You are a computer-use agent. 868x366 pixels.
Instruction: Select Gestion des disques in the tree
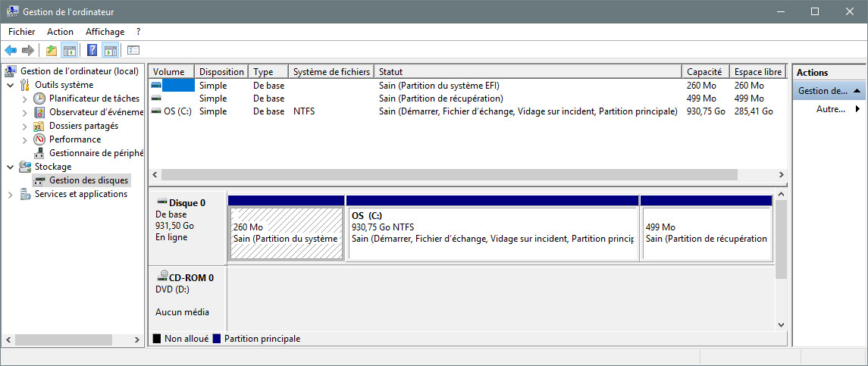pyautogui.click(x=89, y=180)
